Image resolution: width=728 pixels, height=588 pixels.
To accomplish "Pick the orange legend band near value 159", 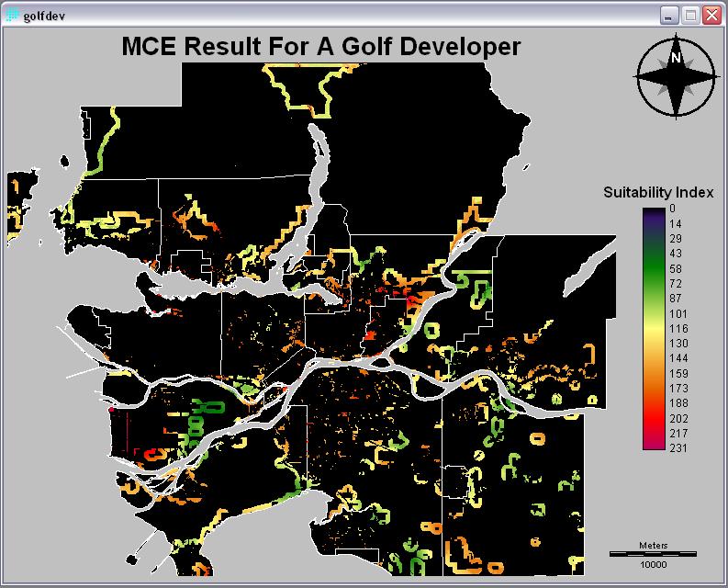I will [654, 373].
